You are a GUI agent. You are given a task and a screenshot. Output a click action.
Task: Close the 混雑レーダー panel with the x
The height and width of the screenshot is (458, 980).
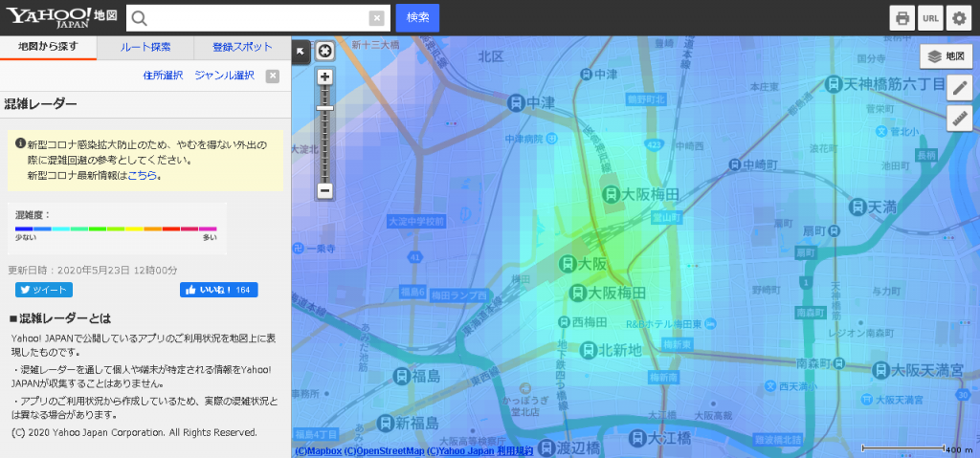(x=273, y=76)
